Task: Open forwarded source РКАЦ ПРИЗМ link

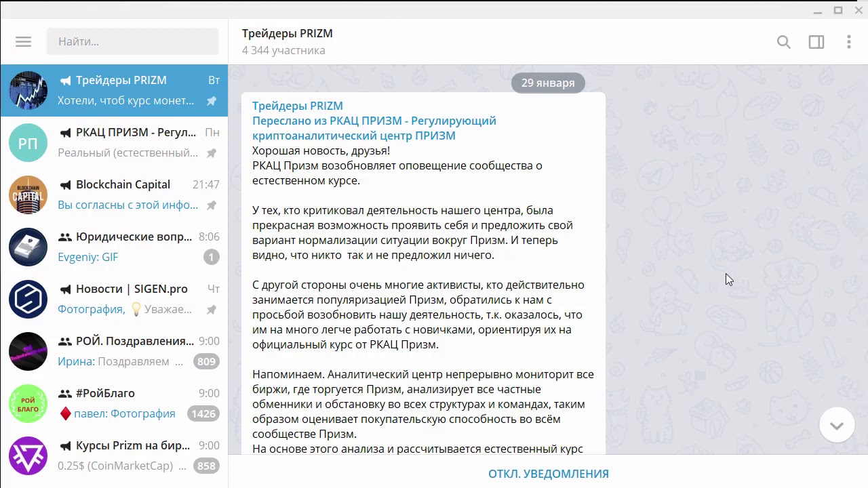Action: (374, 128)
